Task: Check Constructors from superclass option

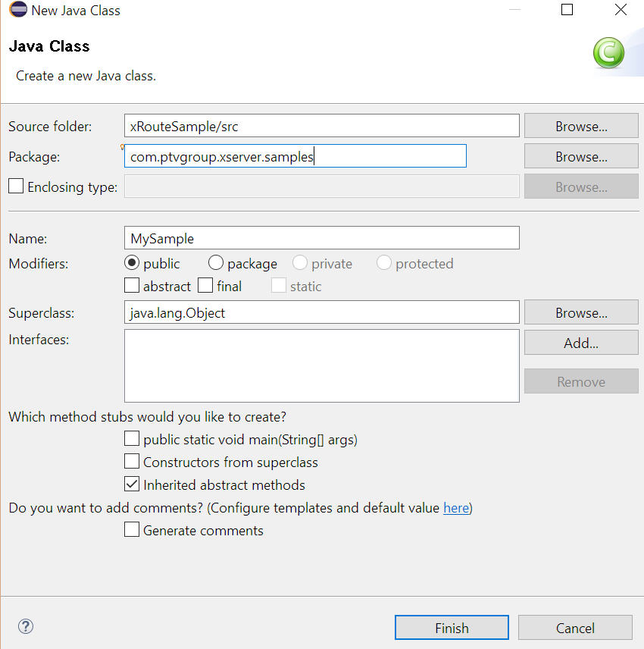Action: pyautogui.click(x=132, y=462)
